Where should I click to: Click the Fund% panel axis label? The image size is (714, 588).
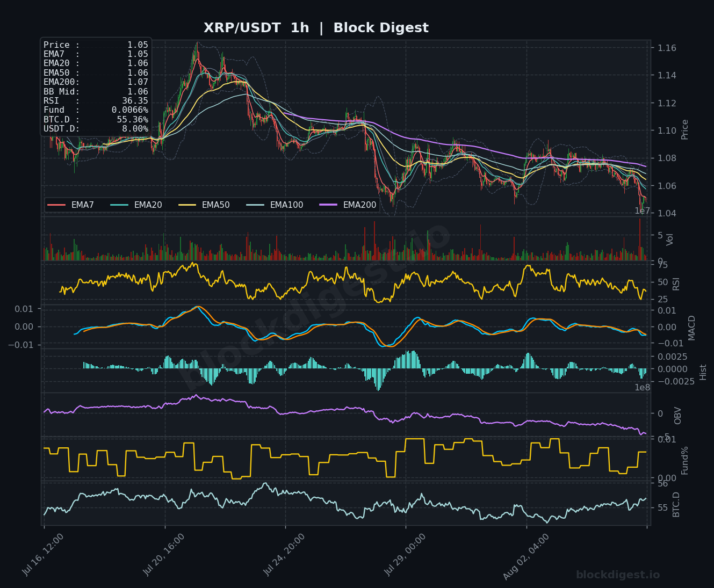pos(684,460)
